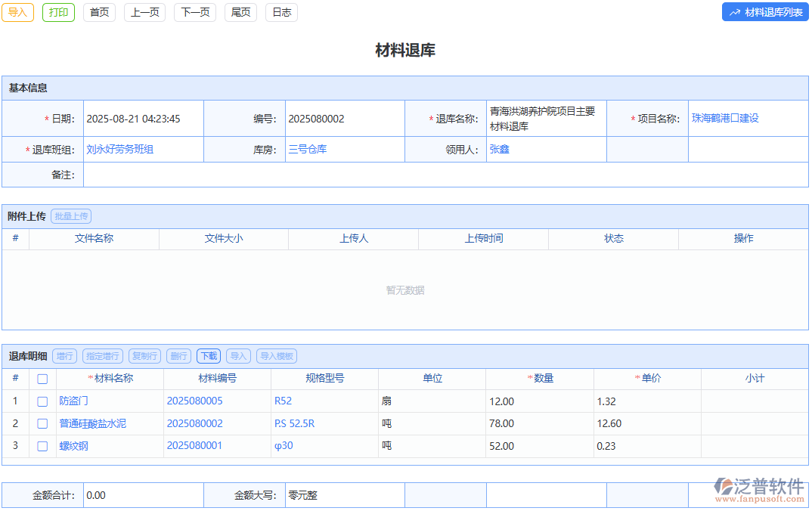Click the 下载 button in 退库明细

click(x=209, y=356)
